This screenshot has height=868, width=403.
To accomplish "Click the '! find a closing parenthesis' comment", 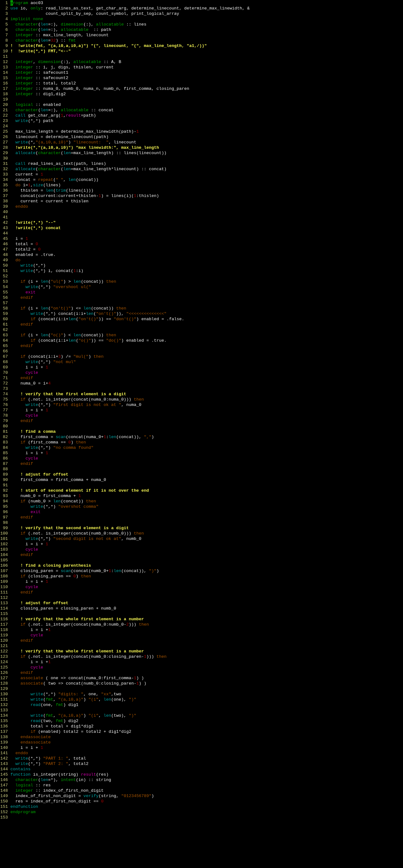I will pyautogui.click(x=55, y=566).
